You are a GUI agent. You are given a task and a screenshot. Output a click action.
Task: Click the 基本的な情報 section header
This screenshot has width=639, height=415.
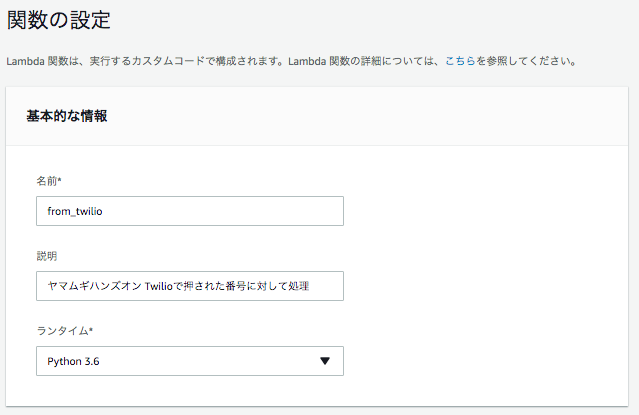tap(67, 116)
